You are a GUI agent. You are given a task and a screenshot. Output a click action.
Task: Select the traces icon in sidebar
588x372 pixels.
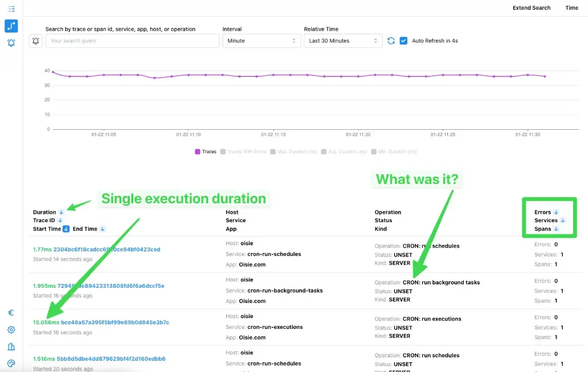click(x=11, y=26)
